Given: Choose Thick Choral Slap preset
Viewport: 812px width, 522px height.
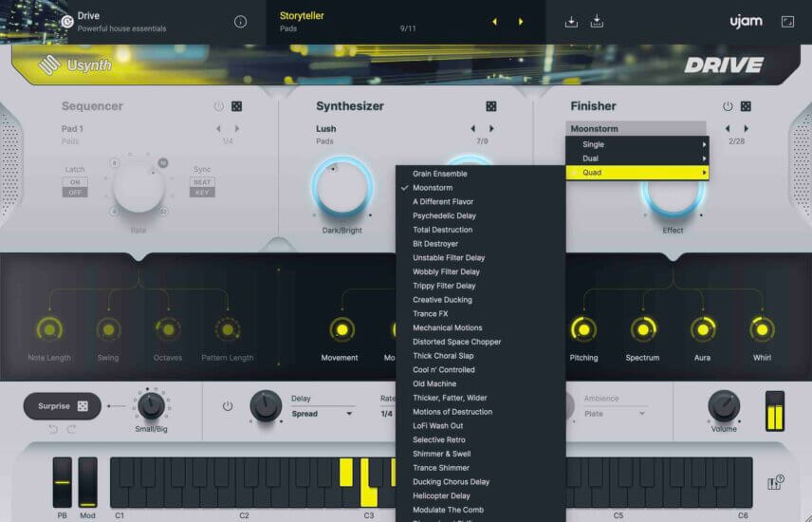Looking at the screenshot, I should (481, 356).
